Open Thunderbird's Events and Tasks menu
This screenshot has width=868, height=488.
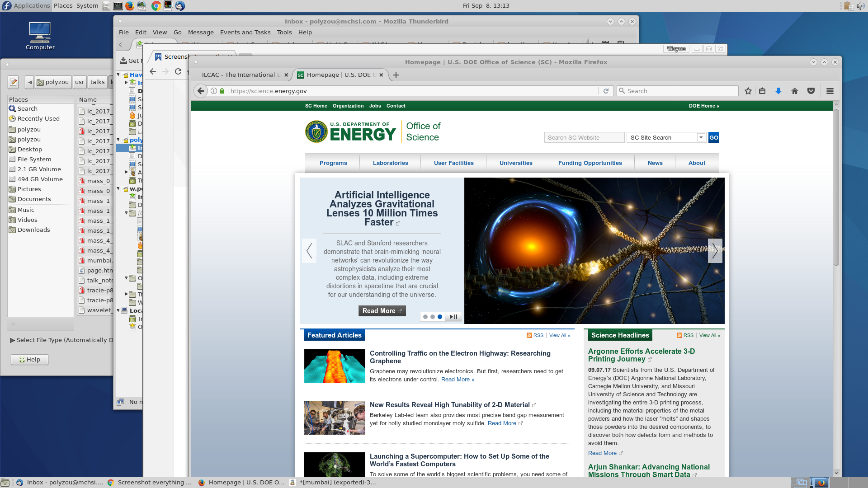click(245, 32)
